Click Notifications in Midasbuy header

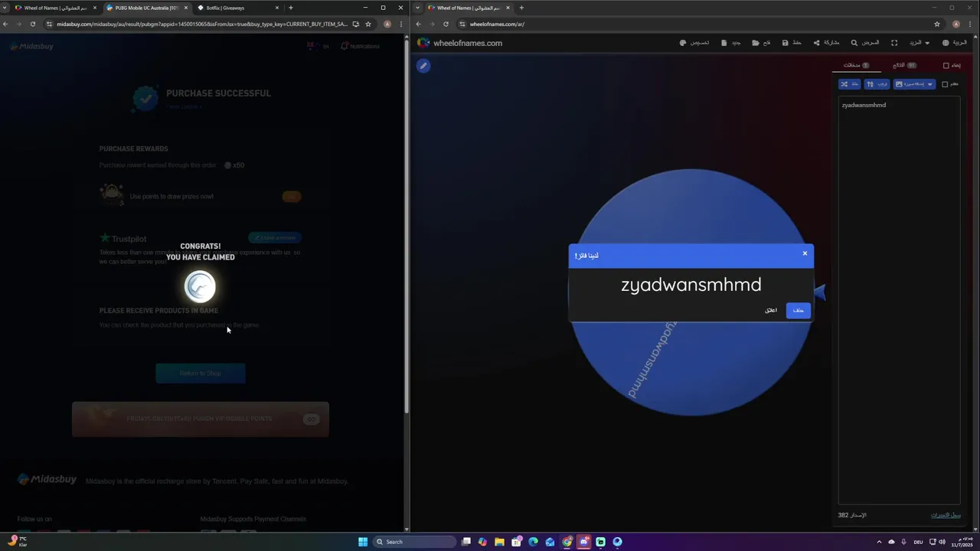tap(360, 46)
